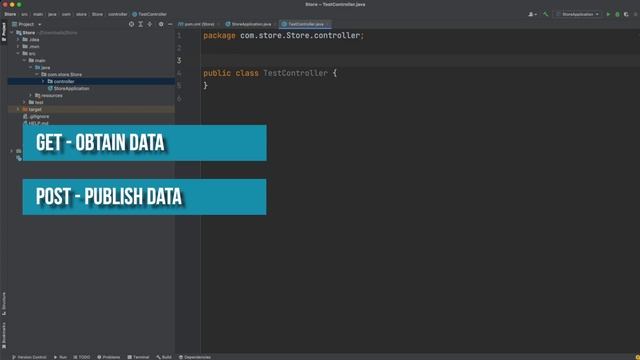Select the target folder row
Viewport: 640px width, 360px height.
point(91,109)
